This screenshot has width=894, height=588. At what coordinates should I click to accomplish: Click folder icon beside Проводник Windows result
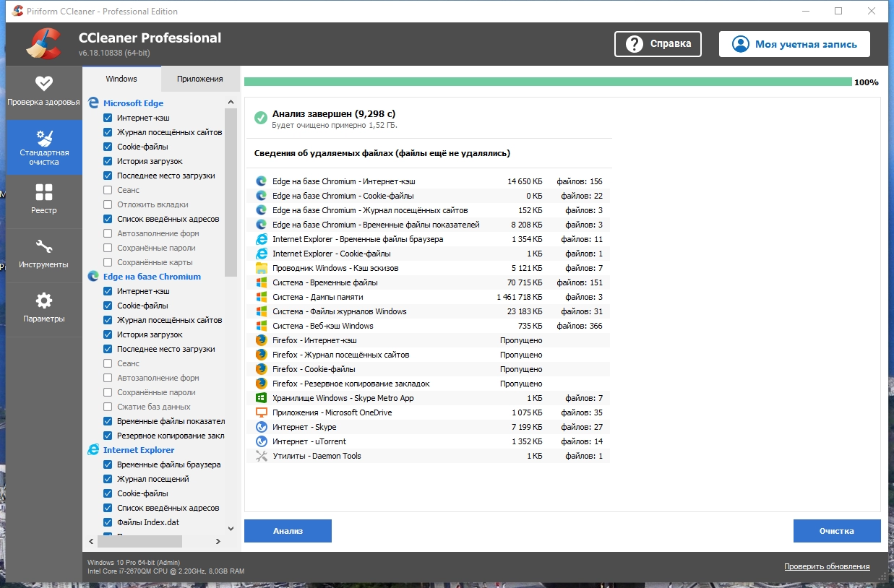click(x=261, y=268)
